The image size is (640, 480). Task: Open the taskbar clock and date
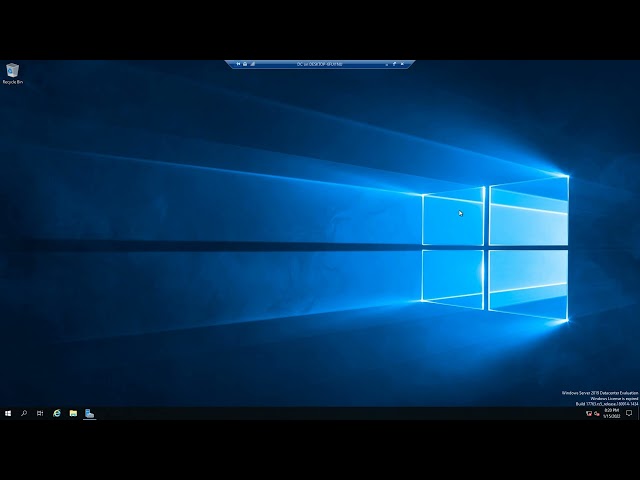point(611,413)
